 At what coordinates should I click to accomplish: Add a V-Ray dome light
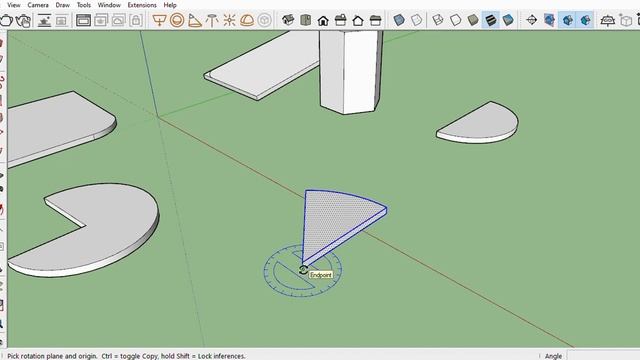(247, 20)
